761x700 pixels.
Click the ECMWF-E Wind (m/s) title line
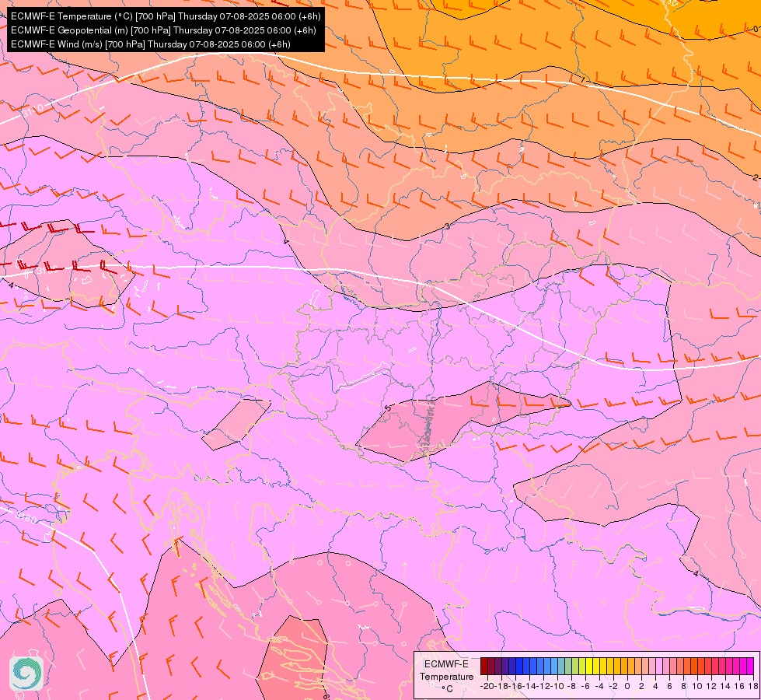[151, 44]
